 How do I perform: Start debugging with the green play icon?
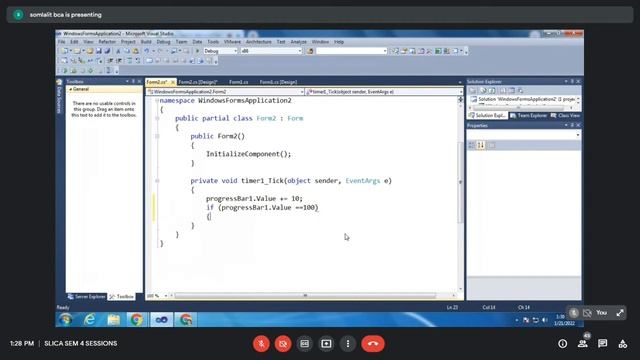click(x=197, y=51)
